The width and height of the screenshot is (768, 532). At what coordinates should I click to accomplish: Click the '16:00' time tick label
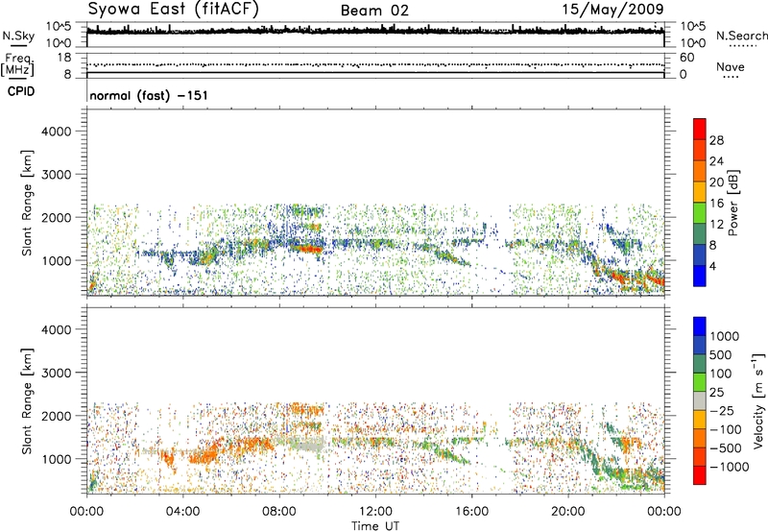[x=471, y=512]
